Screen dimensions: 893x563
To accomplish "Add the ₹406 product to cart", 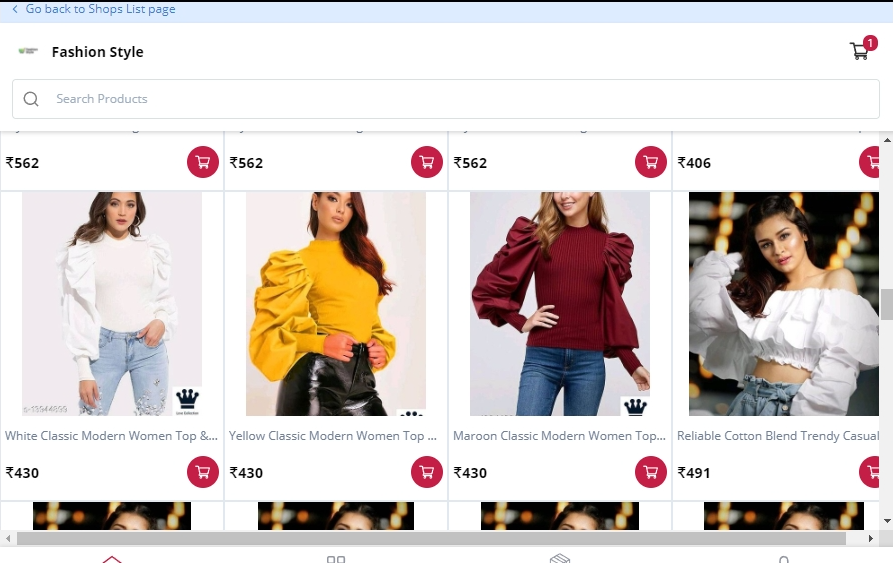I will (869, 162).
